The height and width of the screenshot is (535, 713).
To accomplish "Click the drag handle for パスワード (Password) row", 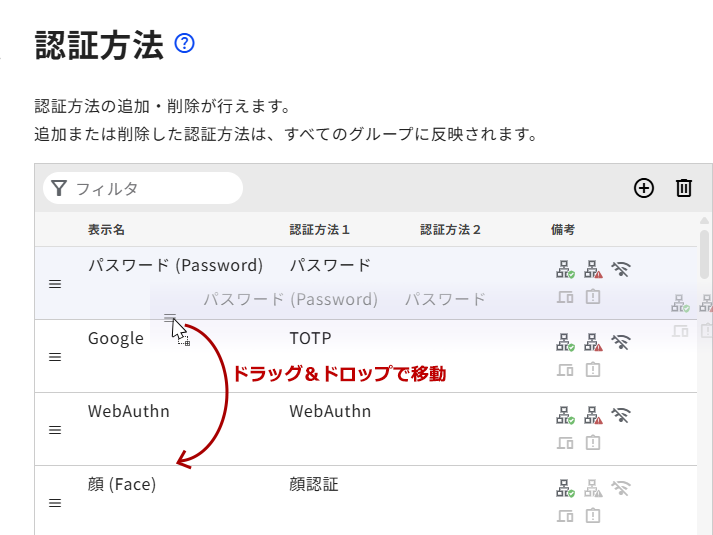I will pyautogui.click(x=55, y=284).
